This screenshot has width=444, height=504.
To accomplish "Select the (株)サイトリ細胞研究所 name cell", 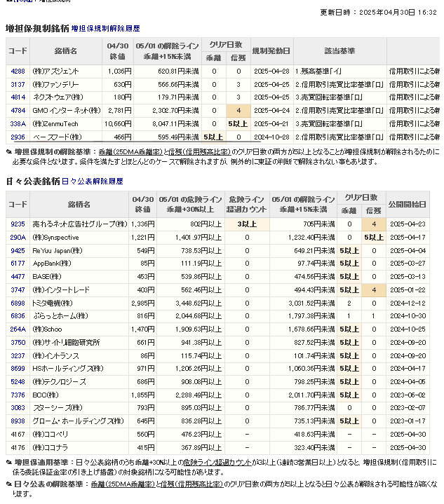I will tap(79, 343).
